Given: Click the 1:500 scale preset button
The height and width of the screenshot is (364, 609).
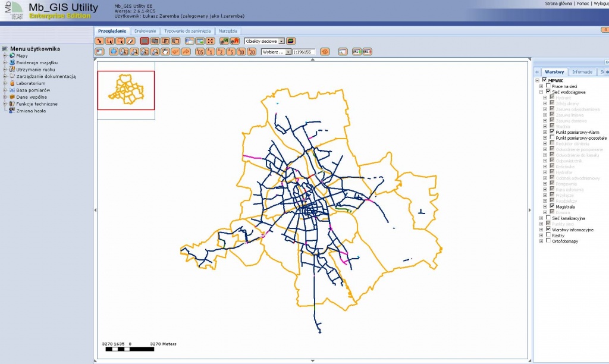Looking at the screenshot, I should (x=200, y=52).
